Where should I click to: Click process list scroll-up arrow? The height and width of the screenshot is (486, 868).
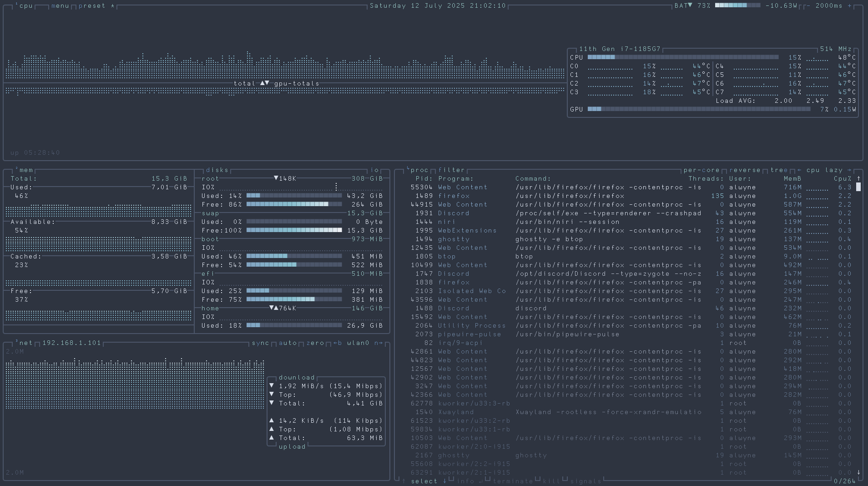[x=858, y=178]
